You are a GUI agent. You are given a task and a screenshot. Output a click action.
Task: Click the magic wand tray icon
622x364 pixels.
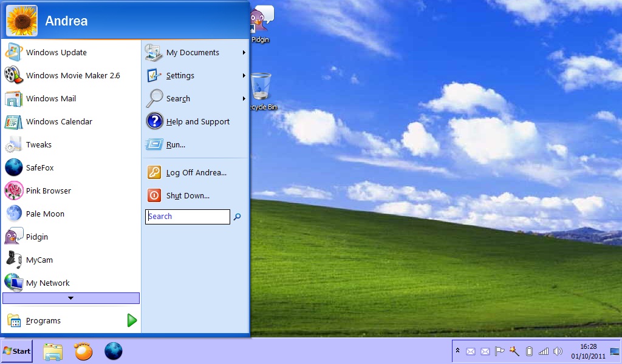tap(514, 351)
